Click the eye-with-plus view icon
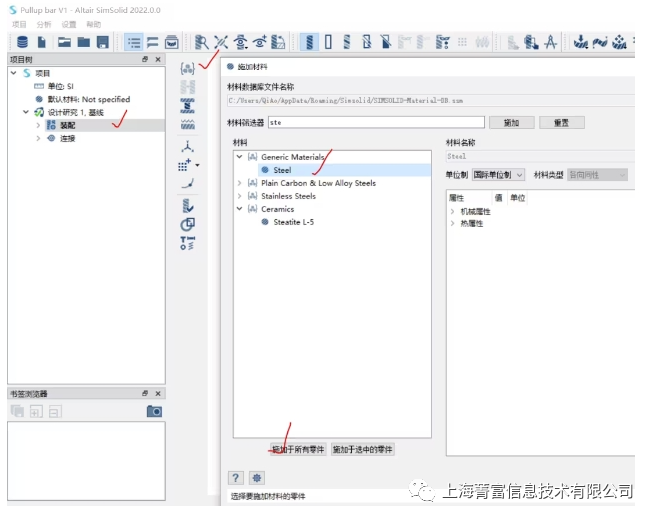The width and height of the screenshot is (645, 507). [260, 42]
